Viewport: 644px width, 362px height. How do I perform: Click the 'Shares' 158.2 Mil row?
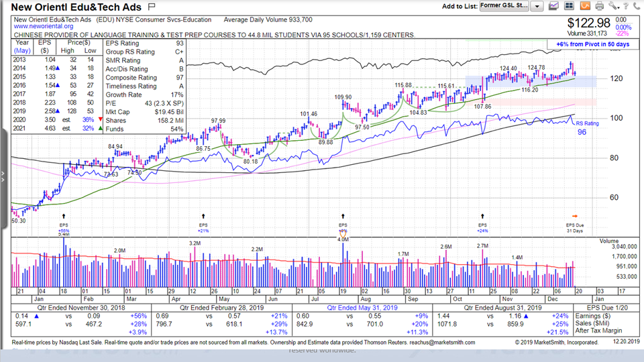tap(145, 120)
